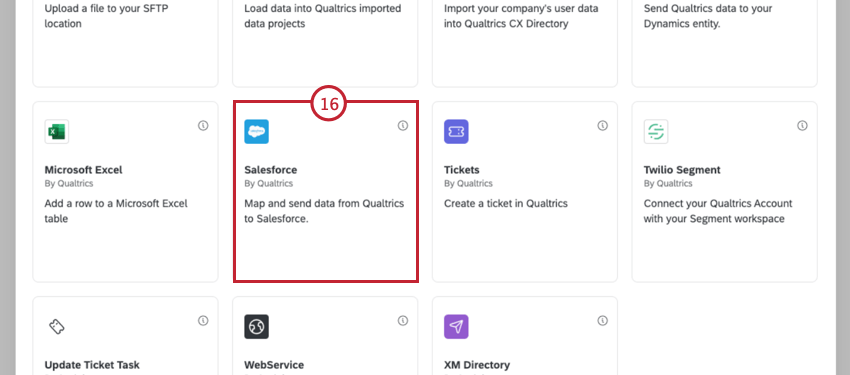Click the Salesforce cloud icon
The height and width of the screenshot is (375, 850).
pyautogui.click(x=256, y=132)
